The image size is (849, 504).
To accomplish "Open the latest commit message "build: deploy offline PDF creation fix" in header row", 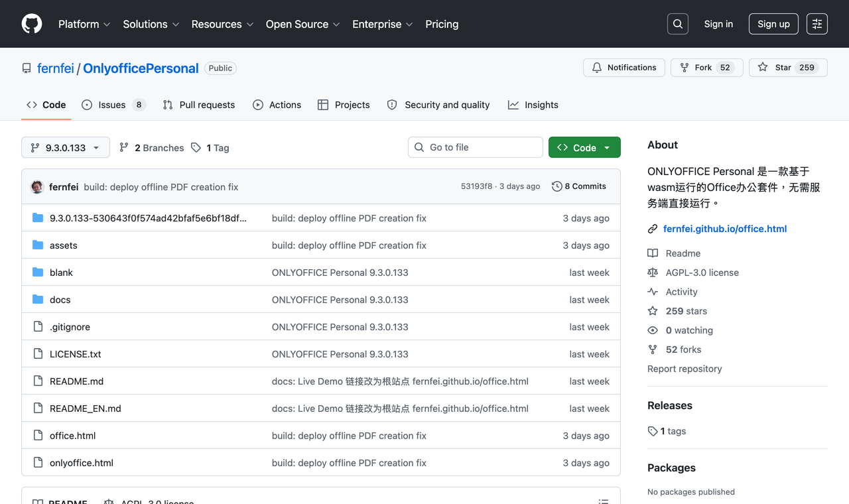I will click(161, 187).
